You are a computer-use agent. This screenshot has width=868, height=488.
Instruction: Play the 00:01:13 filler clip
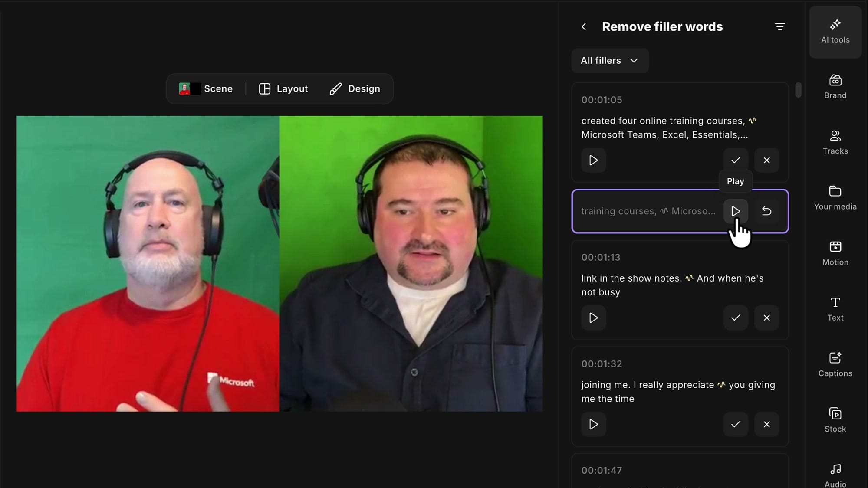pos(593,318)
